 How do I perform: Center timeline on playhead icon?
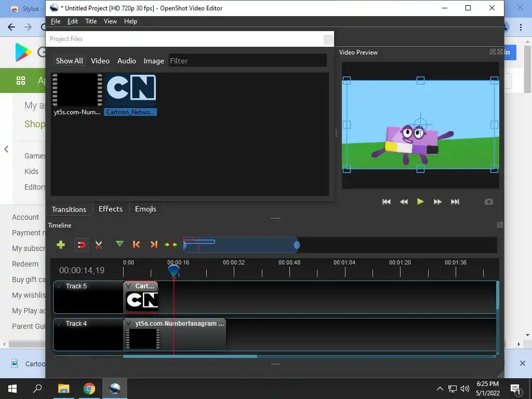click(x=171, y=244)
